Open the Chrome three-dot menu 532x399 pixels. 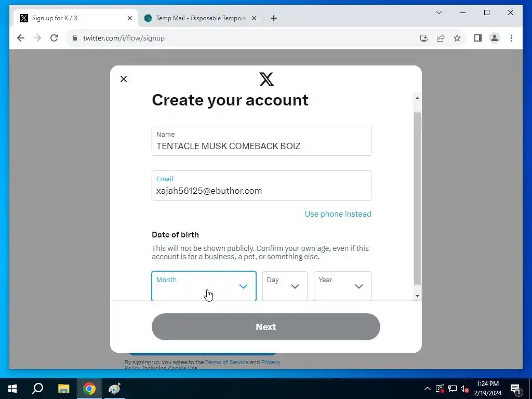click(x=511, y=38)
